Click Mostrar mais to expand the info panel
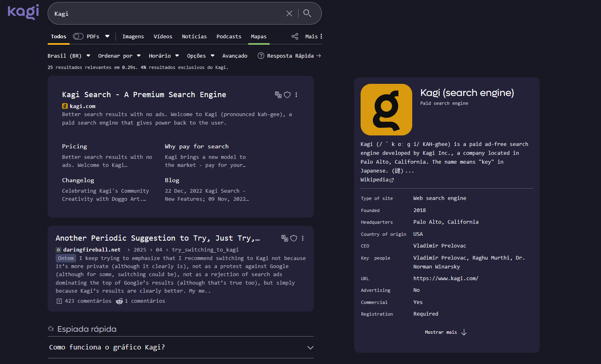 pyautogui.click(x=446, y=332)
